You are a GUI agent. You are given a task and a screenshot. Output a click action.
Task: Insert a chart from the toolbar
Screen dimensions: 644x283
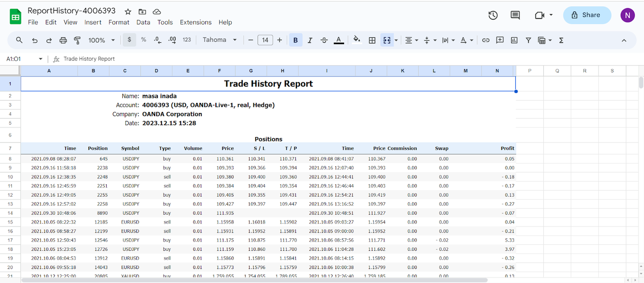click(x=514, y=40)
